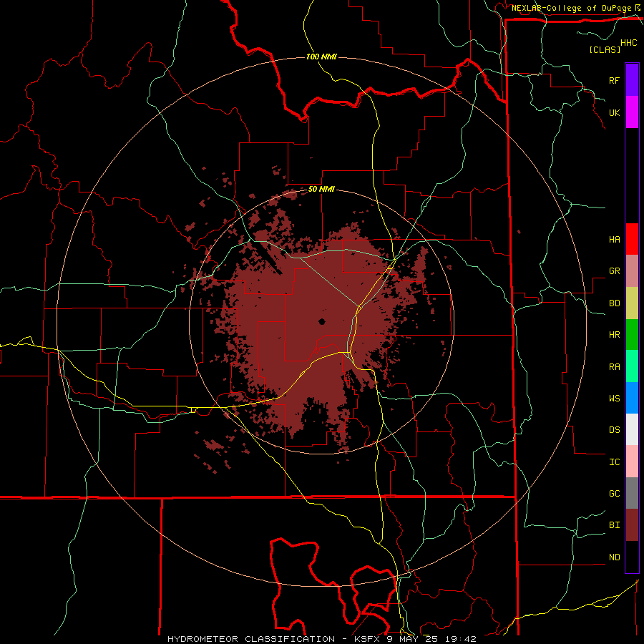The width and height of the screenshot is (644, 644).
Task: Select the light pink IC legend swatch
Action: pos(632,462)
